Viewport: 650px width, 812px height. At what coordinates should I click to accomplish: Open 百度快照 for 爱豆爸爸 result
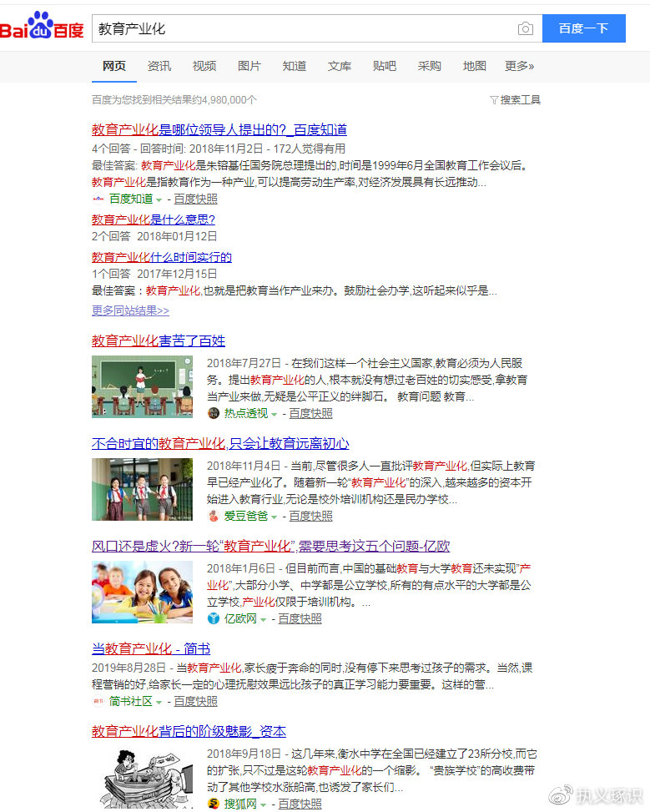coord(310,516)
